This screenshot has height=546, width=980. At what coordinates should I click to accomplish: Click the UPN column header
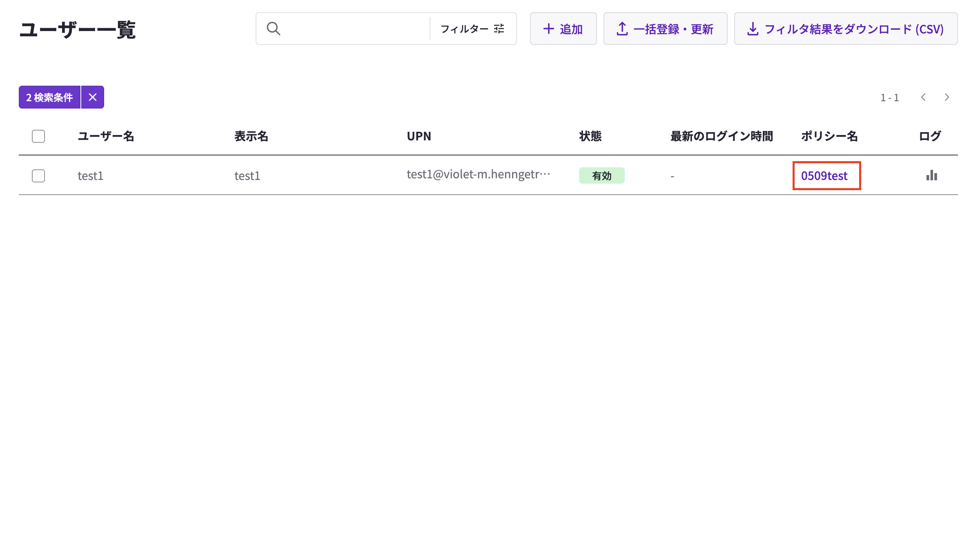coord(419,136)
